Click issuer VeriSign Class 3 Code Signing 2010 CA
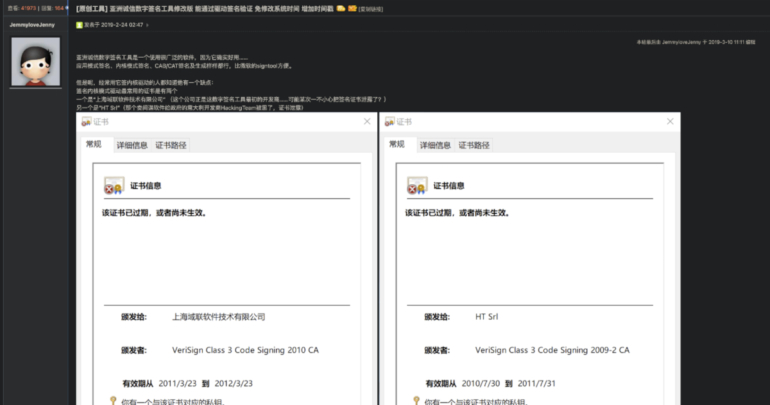770x405 pixels. (245, 350)
